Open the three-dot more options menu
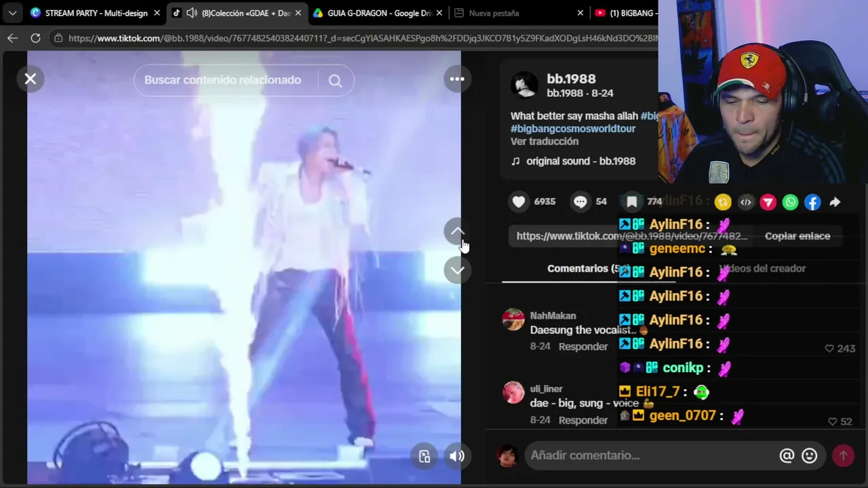 tap(457, 79)
